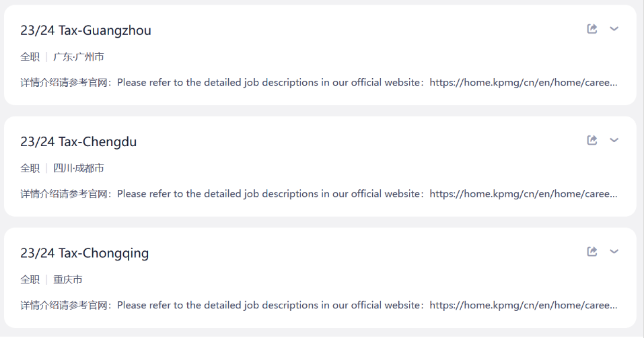Click the kpmg URL in Chongqing listing

tap(524, 305)
